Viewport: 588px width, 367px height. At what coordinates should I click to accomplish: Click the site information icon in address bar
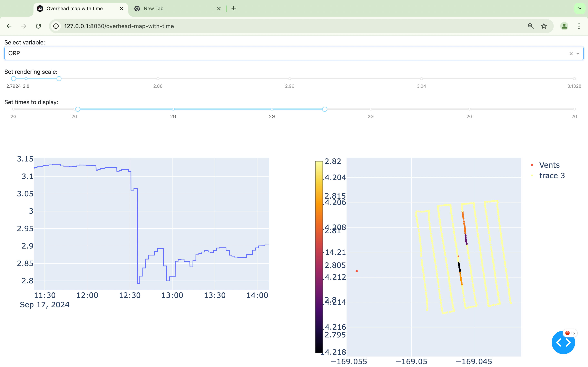point(56,26)
